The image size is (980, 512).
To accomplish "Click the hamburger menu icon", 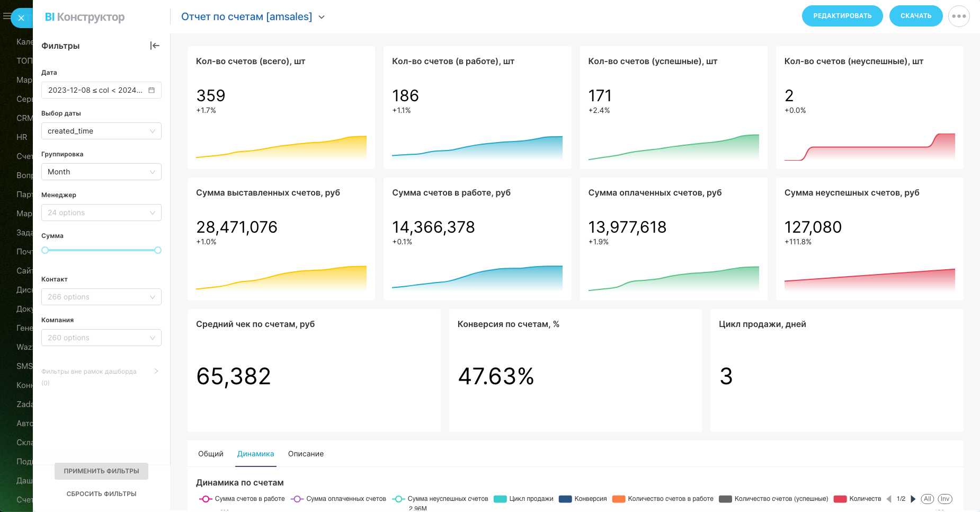I will [6, 16].
